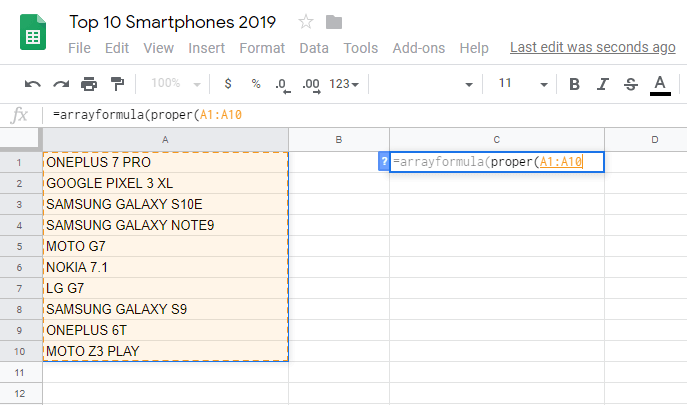
Task: Move document using the folder icon
Action: point(334,22)
